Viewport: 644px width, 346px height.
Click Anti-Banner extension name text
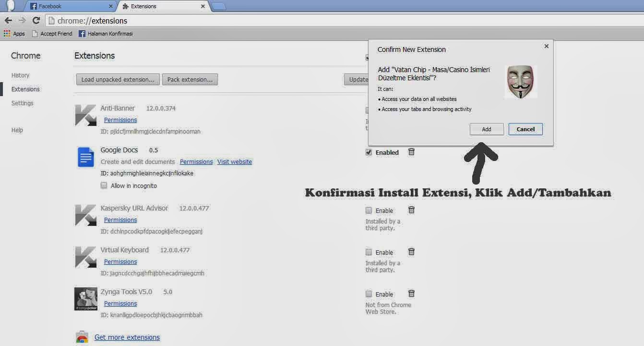click(118, 108)
